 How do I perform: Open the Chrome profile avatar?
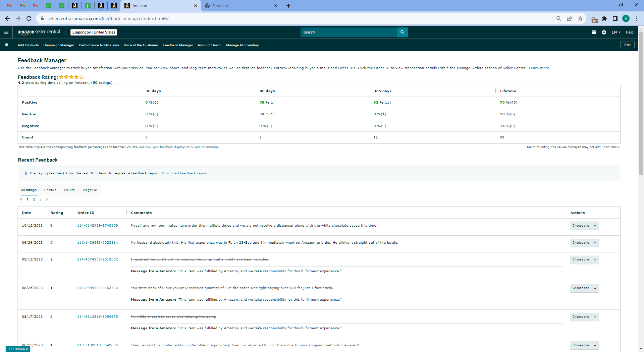626,18
